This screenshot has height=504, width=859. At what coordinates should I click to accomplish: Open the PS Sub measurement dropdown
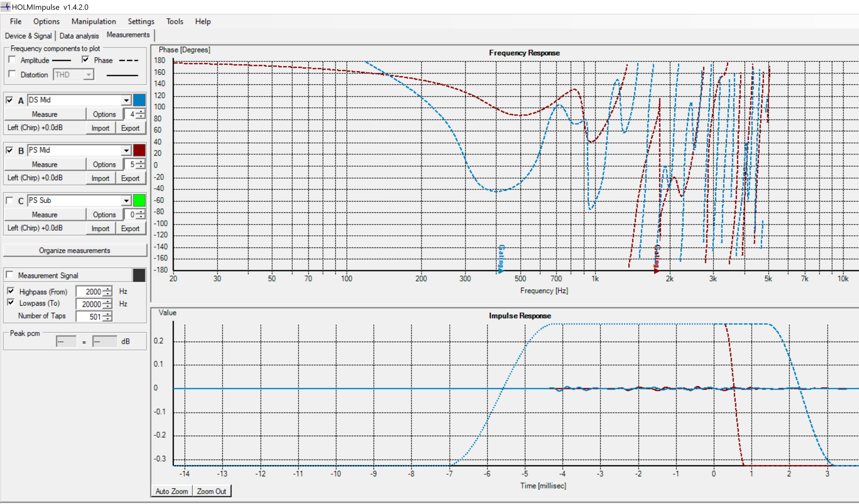pos(126,201)
